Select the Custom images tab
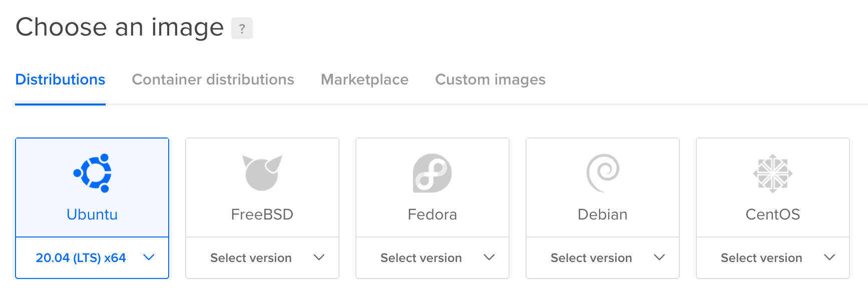Image resolution: width=868 pixels, height=303 pixels. pos(490,79)
